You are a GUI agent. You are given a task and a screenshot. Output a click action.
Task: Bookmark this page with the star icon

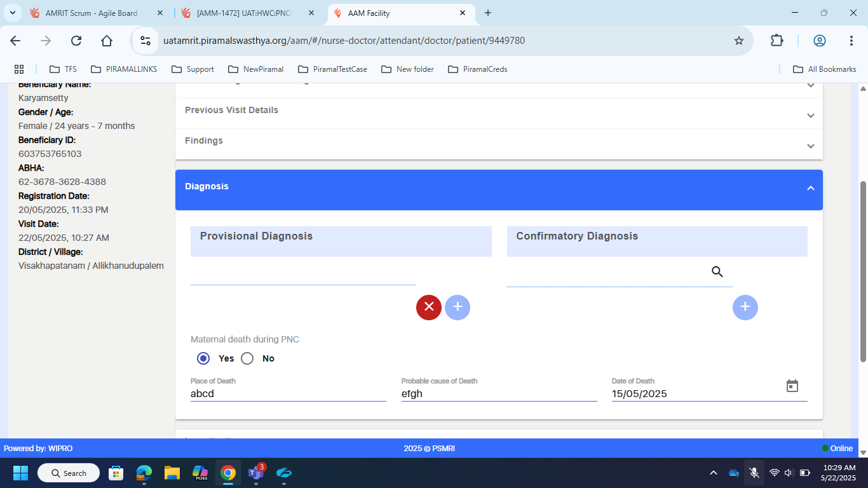(739, 41)
